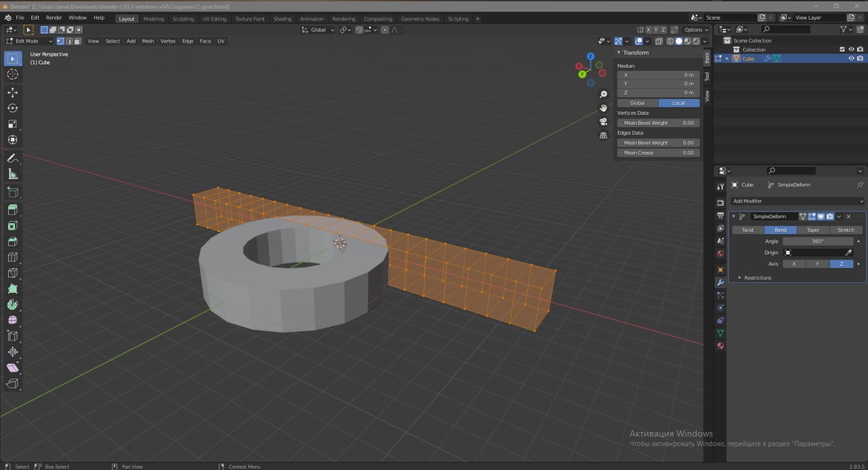Image resolution: width=868 pixels, height=470 pixels.
Task: Choose the Smooth vertices tool
Action: pos(12,320)
